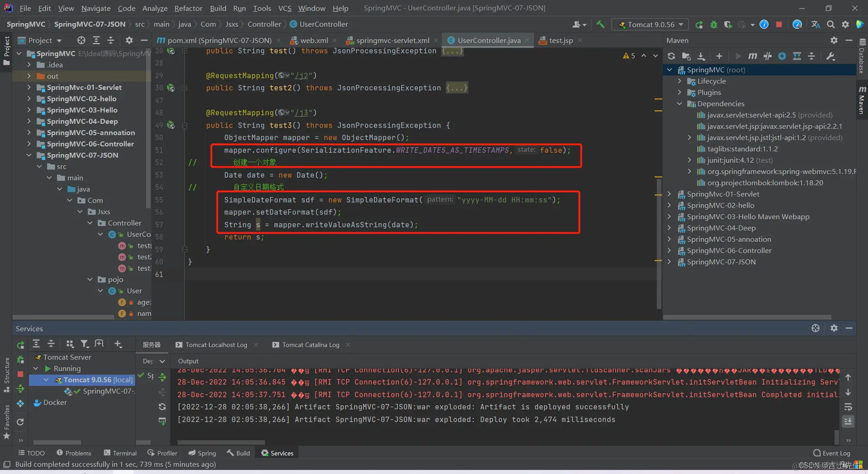The image size is (868, 474).
Task: Collapse all nodes in Project panel
Action: [111, 40]
